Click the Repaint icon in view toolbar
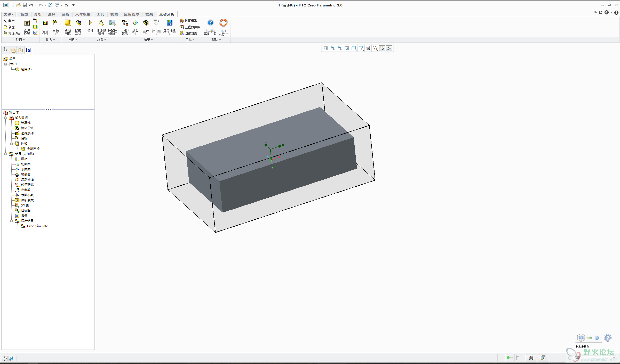620x364 pixels. point(347,48)
